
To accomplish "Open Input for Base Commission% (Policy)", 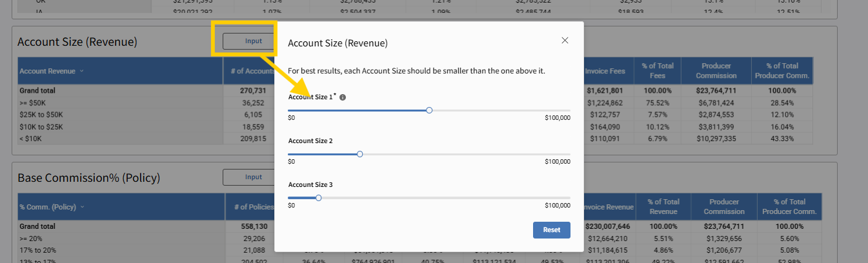I will [253, 177].
